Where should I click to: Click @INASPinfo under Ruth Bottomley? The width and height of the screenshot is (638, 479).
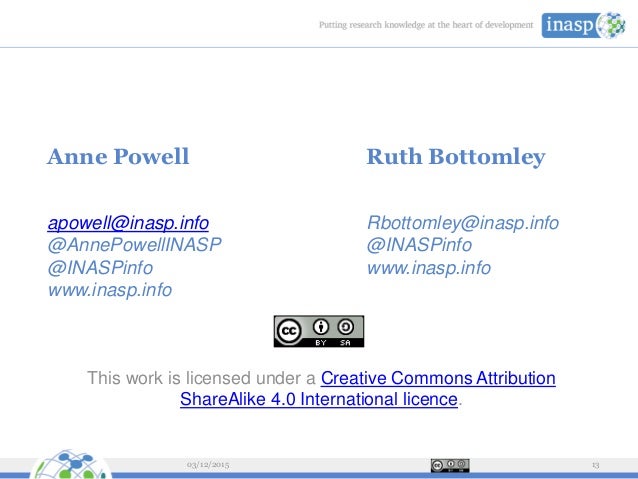pos(420,245)
